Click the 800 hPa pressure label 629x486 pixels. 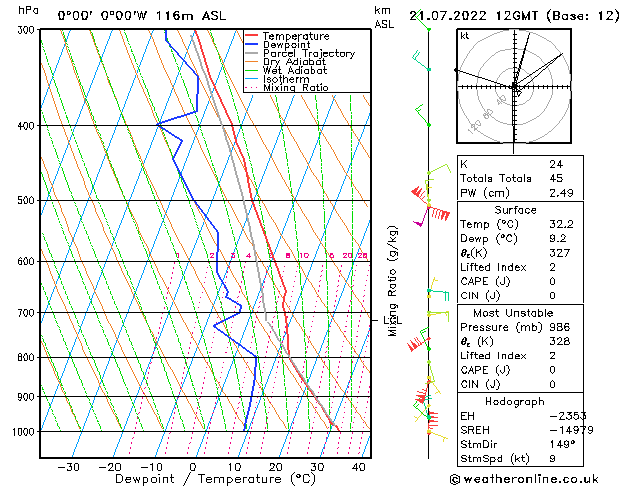28,357
